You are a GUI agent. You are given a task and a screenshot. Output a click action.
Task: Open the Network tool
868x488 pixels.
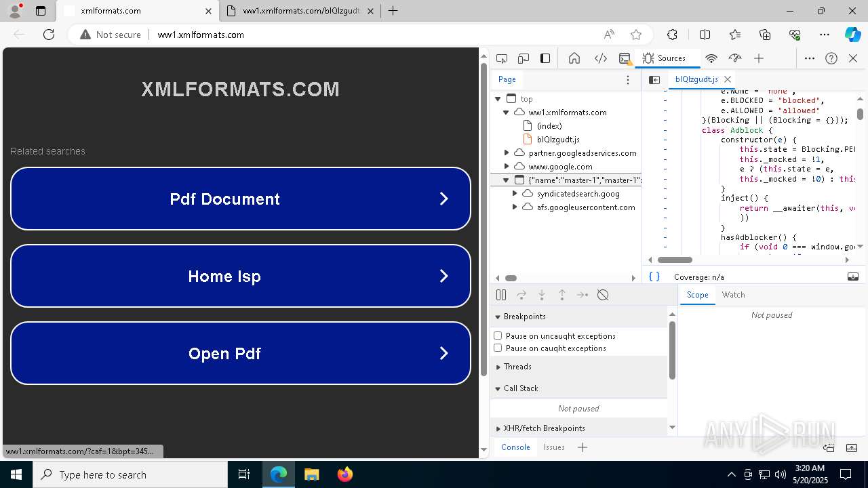[711, 58]
